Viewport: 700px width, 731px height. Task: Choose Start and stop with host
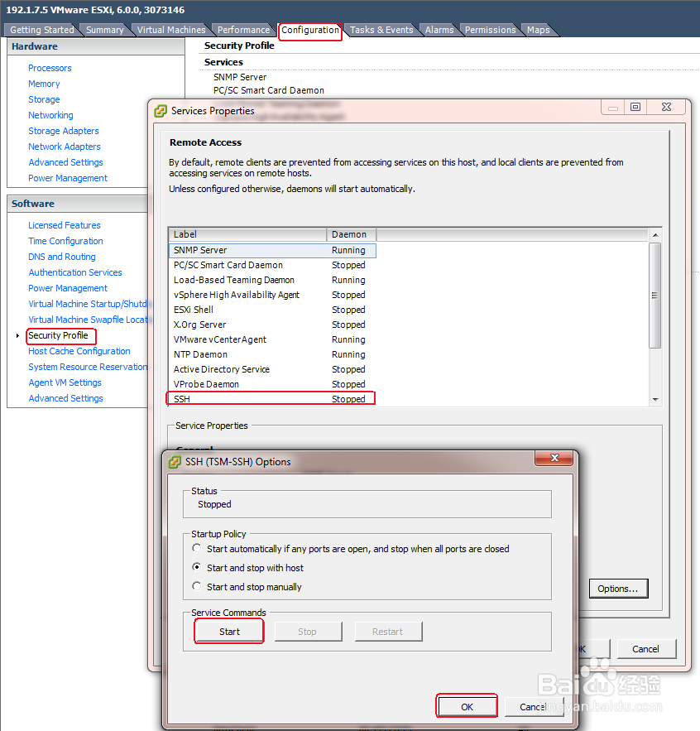pos(197,567)
